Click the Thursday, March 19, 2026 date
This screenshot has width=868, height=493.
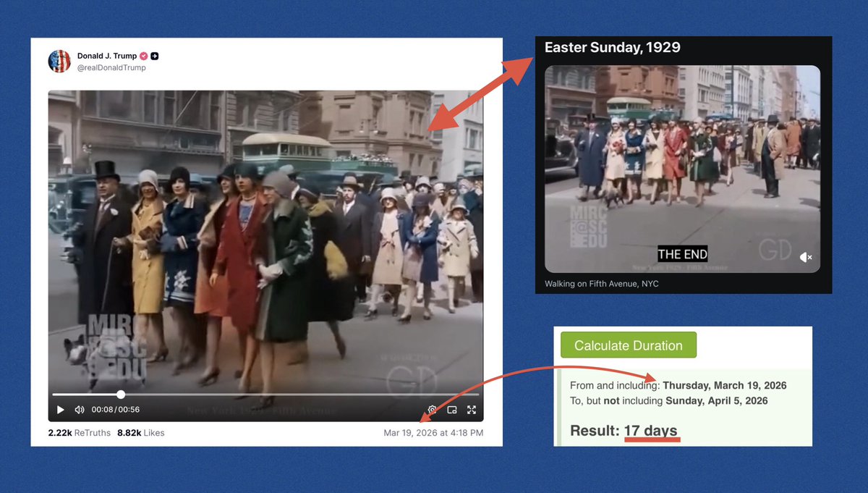725,385
